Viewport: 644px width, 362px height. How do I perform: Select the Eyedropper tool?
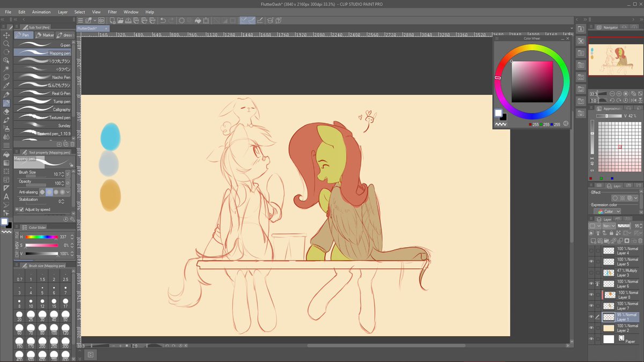[6, 86]
